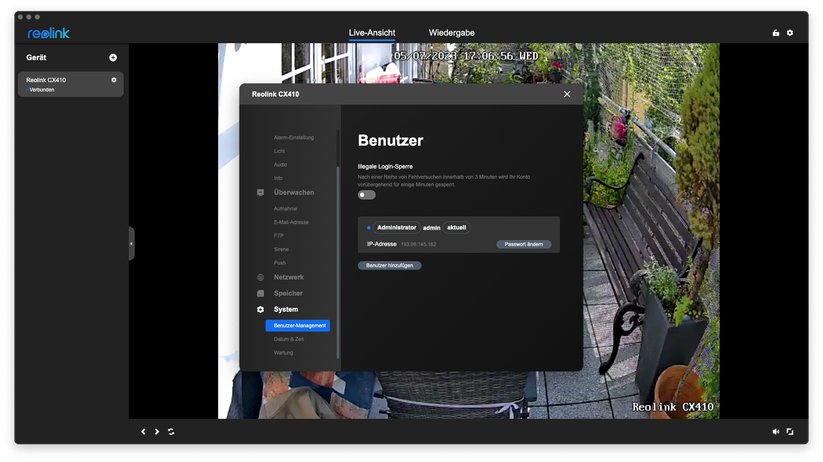Go to previous camera page arrow

click(143, 432)
